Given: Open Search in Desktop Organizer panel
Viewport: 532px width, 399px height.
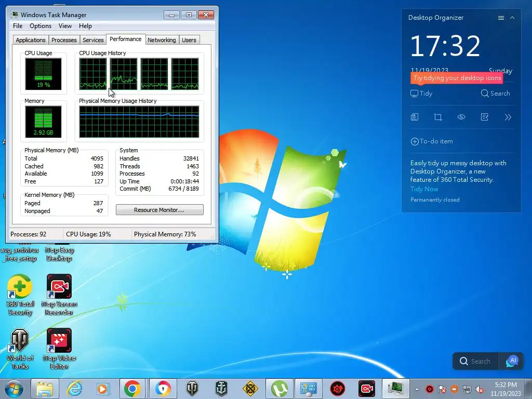Looking at the screenshot, I should point(495,94).
